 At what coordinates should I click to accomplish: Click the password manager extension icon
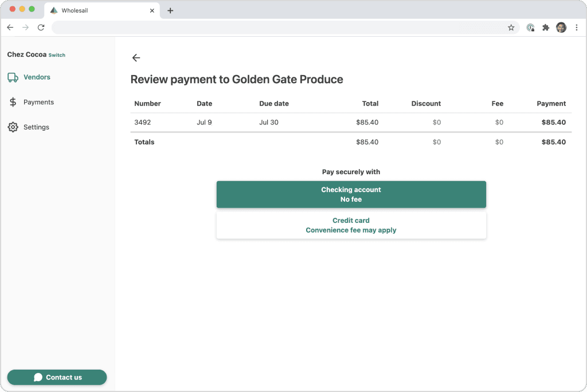530,28
